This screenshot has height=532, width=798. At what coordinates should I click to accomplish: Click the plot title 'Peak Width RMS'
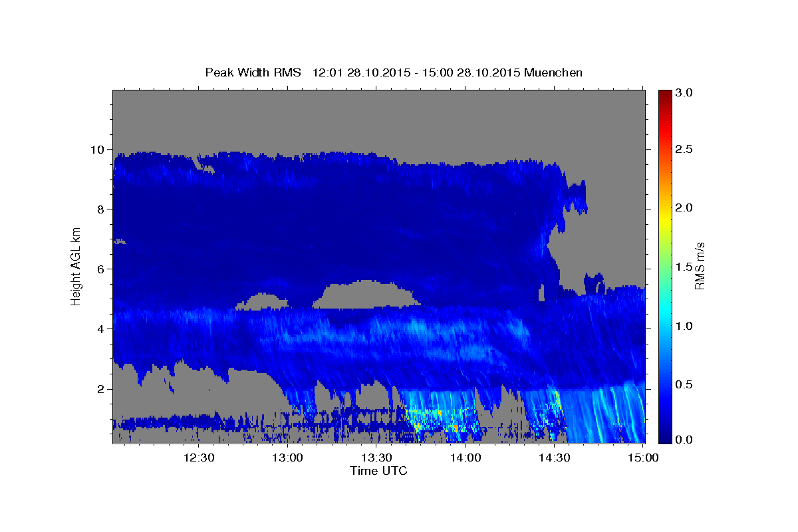253,72
